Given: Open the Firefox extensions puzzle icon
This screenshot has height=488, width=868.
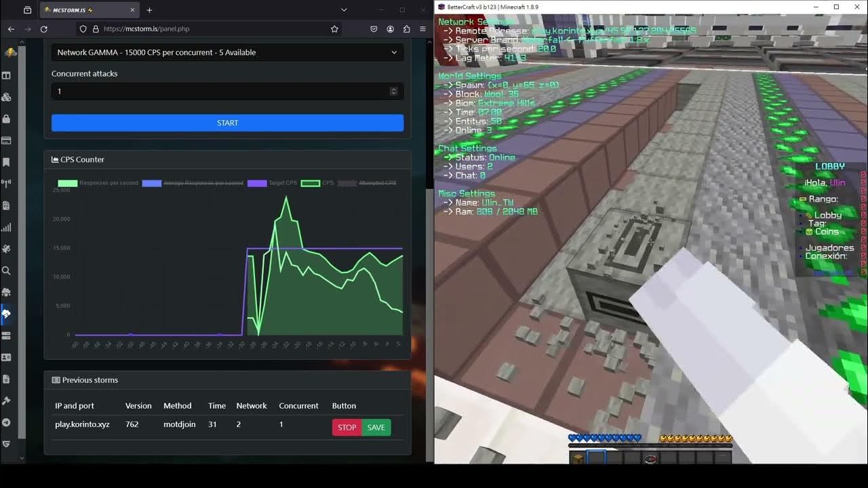Looking at the screenshot, I should click(x=407, y=29).
